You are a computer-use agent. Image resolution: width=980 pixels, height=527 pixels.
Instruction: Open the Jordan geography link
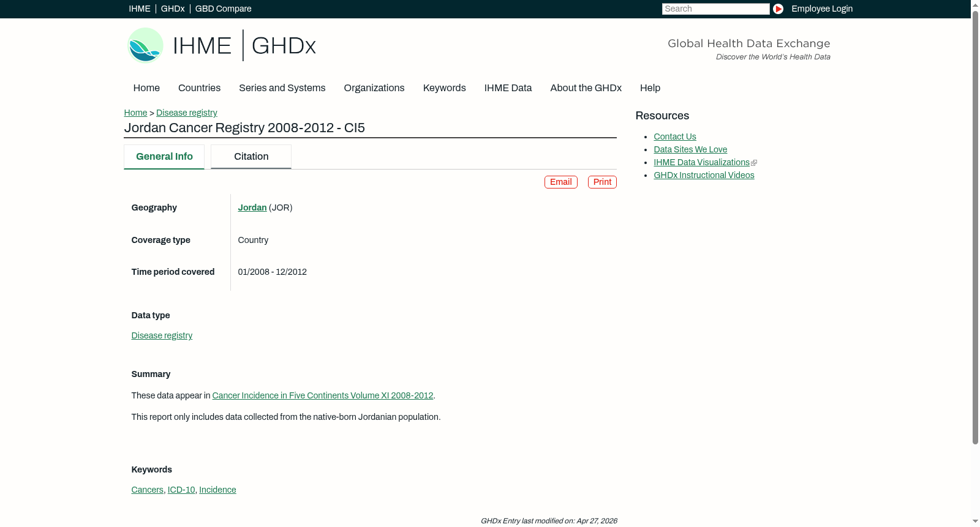pyautogui.click(x=252, y=208)
